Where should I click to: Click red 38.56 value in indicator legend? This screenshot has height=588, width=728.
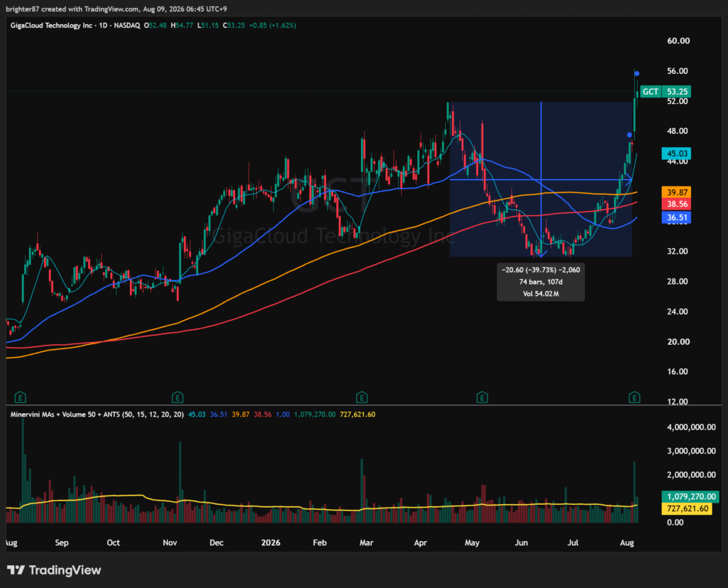point(262,415)
